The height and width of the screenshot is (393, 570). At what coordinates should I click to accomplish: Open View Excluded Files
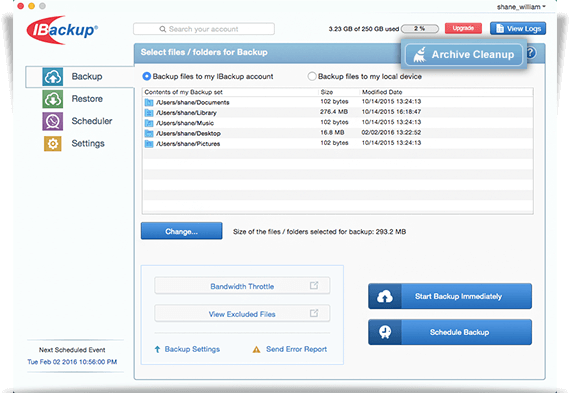(x=242, y=313)
